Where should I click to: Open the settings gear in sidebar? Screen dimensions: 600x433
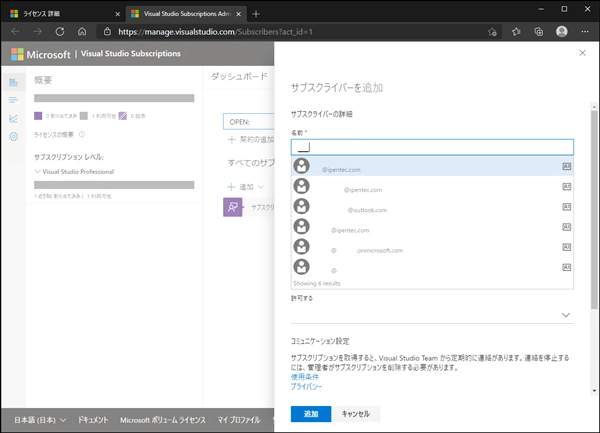tap(14, 137)
